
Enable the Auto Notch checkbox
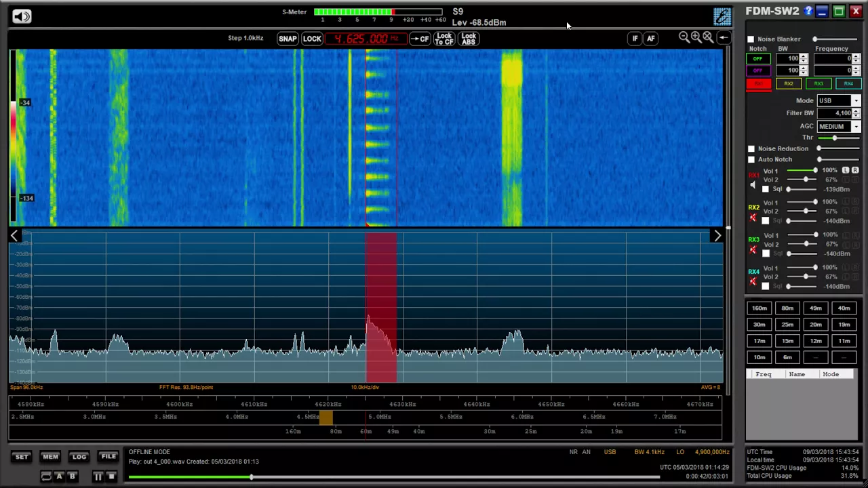[751, 159]
